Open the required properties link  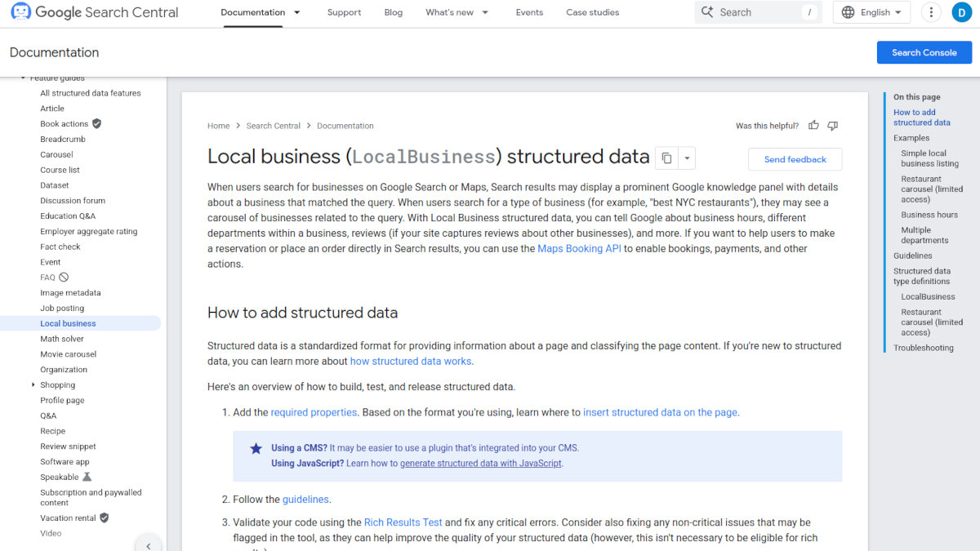tap(314, 412)
